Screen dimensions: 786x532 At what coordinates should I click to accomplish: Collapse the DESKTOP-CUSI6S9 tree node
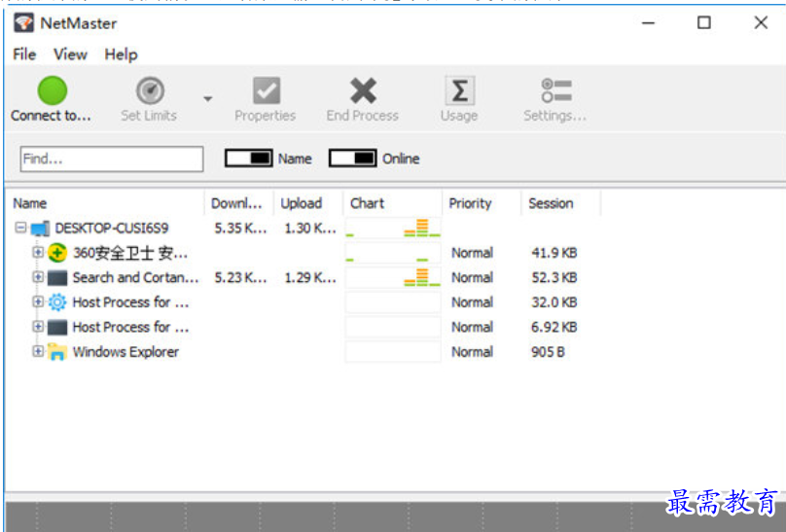click(x=20, y=228)
